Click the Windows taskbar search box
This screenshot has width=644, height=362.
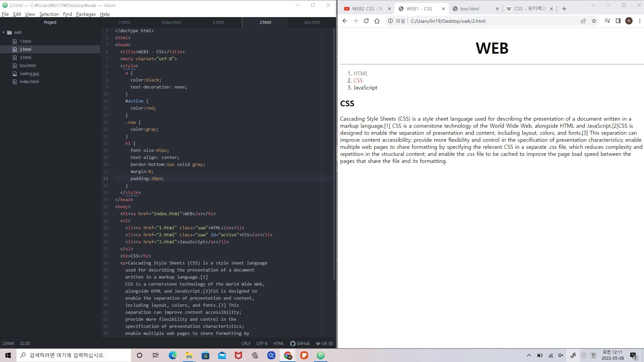coord(74,355)
